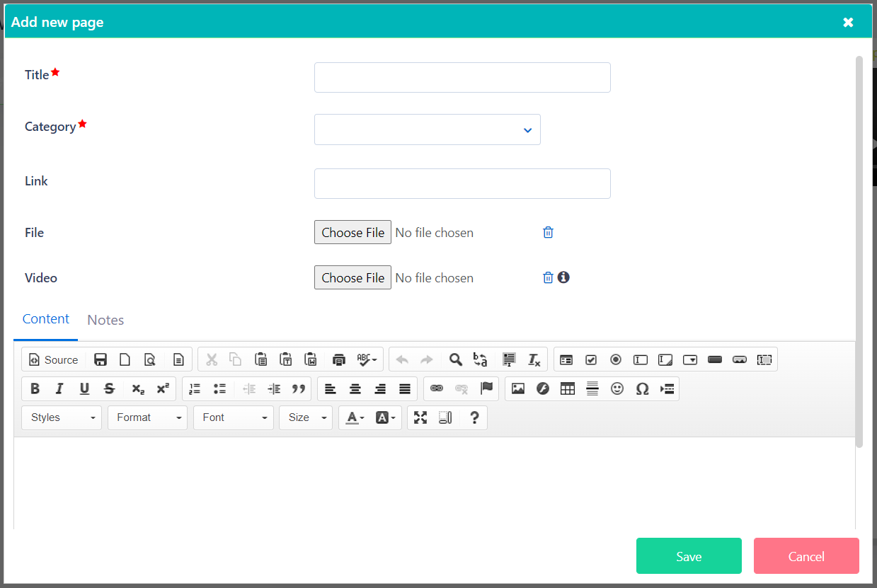This screenshot has width=877, height=588.
Task: Insert a blockquote in the editor
Action: tap(299, 388)
